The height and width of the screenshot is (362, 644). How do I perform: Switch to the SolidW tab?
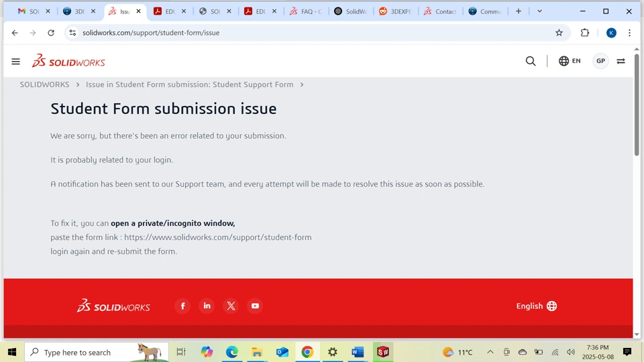point(351,11)
